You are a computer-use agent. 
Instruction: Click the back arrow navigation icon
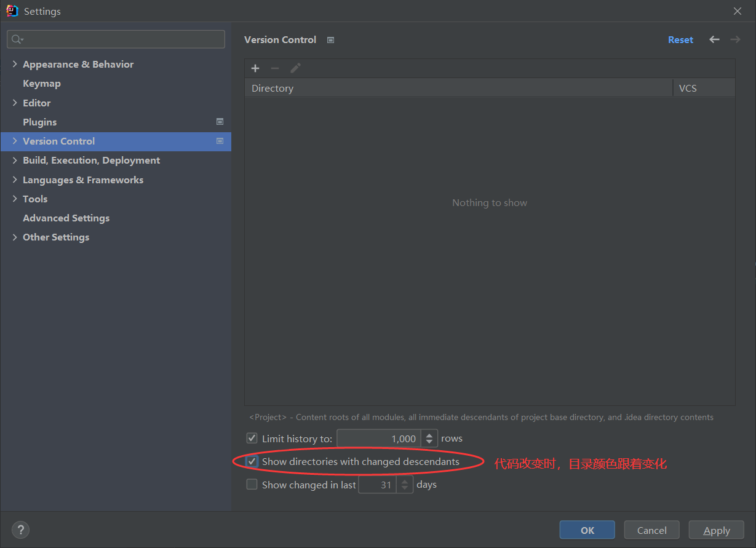point(714,39)
